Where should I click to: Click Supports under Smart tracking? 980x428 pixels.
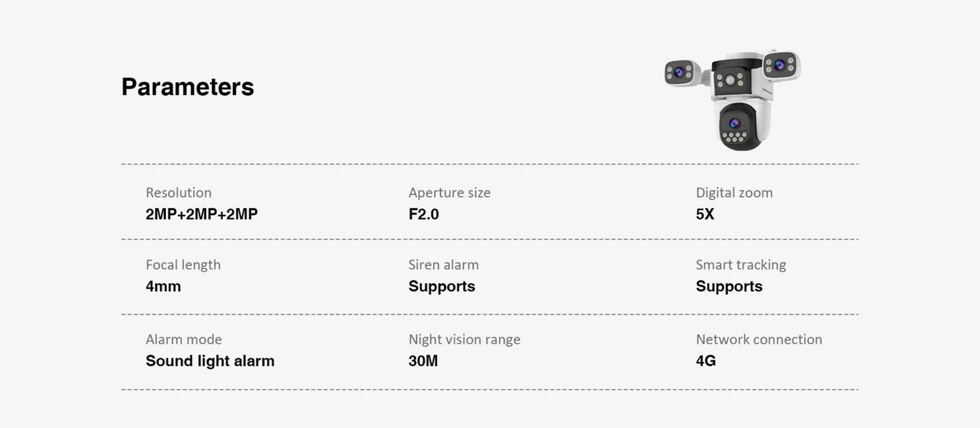coord(729,286)
